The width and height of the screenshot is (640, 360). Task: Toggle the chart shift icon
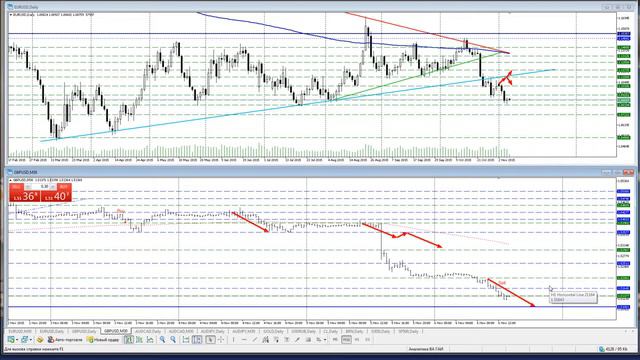tap(197, 340)
